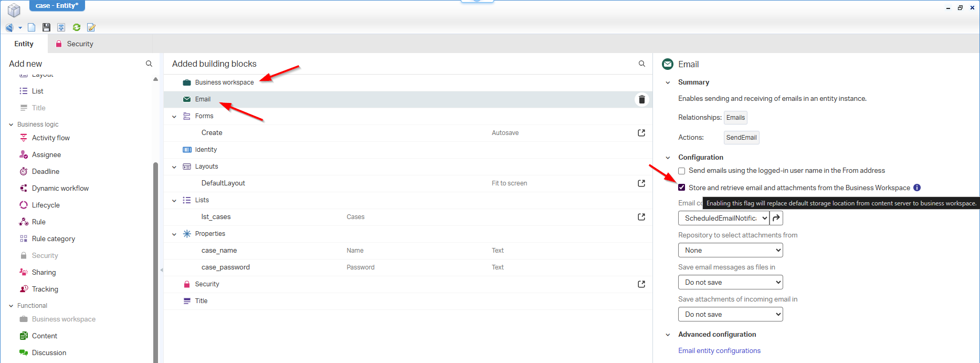
Task: Open the Create form in a new tab icon
Action: click(641, 133)
